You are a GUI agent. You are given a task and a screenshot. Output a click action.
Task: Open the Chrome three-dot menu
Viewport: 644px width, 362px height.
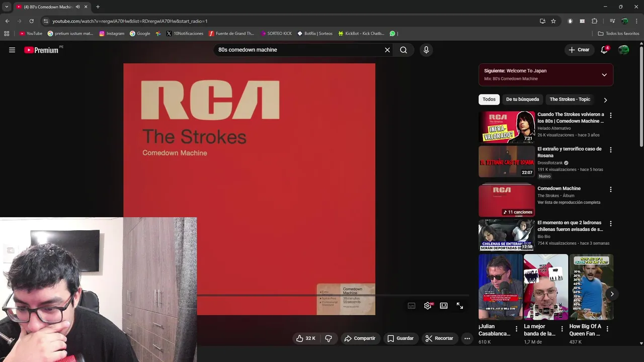point(636,21)
